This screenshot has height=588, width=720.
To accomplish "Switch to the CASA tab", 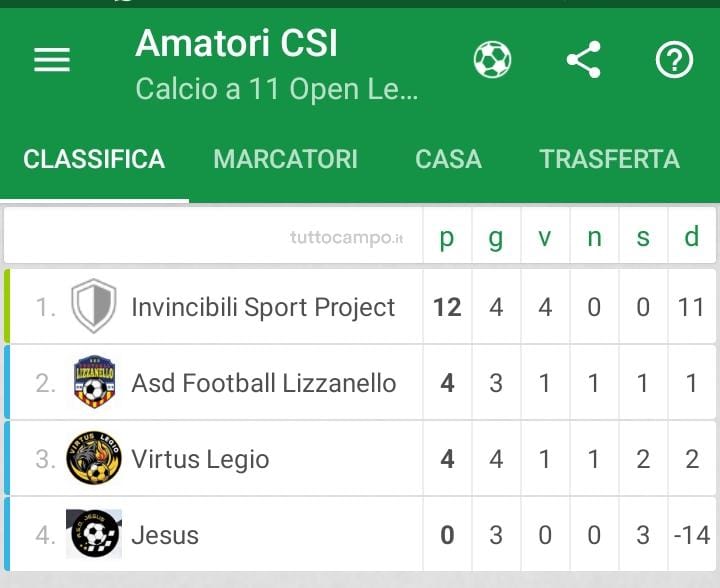I will 448,159.
